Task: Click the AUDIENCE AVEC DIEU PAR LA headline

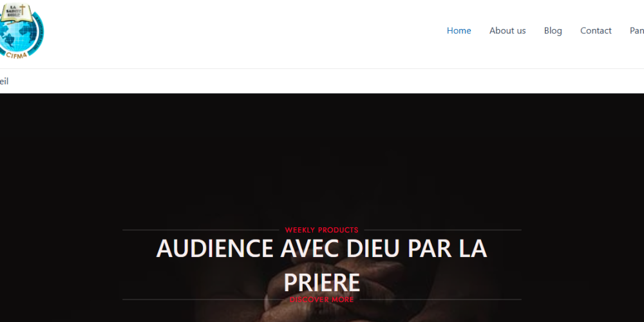Action: pos(321,249)
